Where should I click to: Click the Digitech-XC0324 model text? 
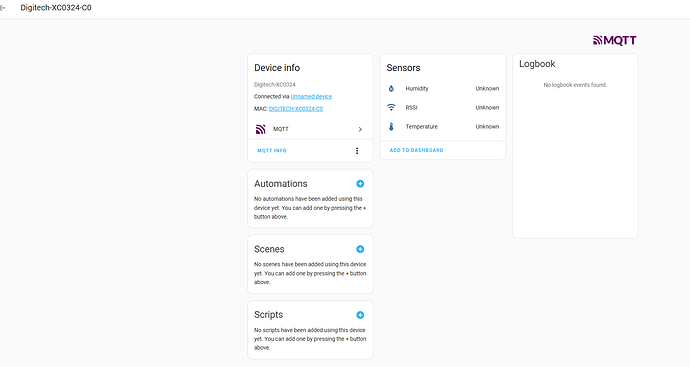pos(275,84)
